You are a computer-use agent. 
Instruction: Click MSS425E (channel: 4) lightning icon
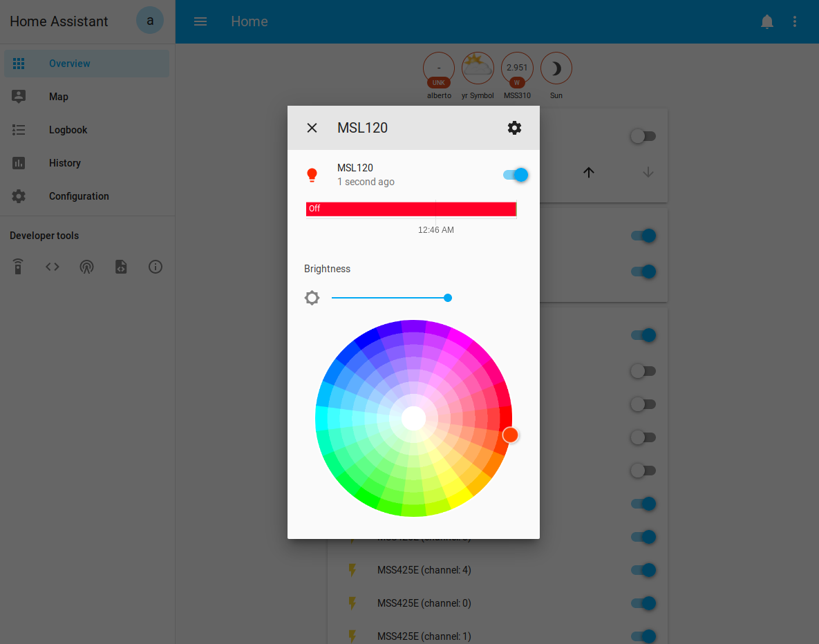point(352,570)
